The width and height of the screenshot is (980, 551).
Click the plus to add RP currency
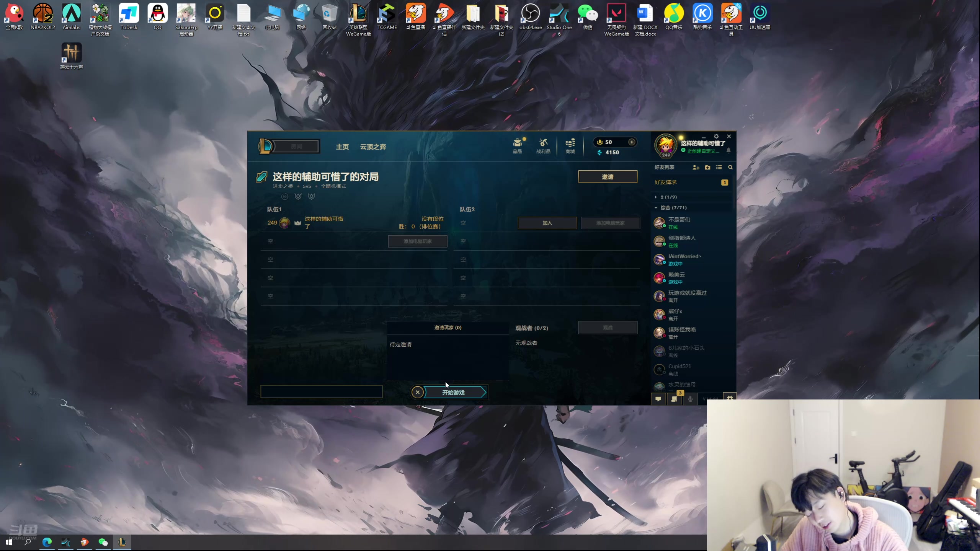pyautogui.click(x=632, y=142)
